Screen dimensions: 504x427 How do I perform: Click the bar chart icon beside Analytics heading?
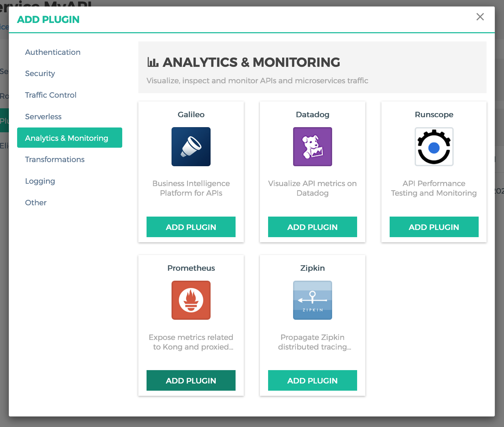[153, 62]
